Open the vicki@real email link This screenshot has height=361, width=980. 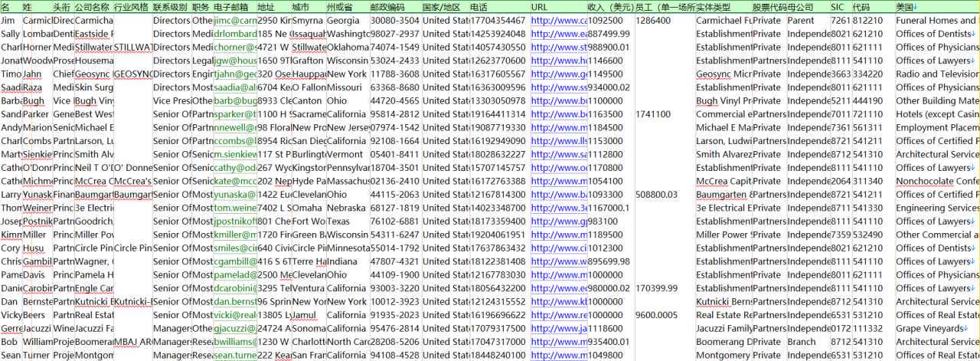pos(235,316)
